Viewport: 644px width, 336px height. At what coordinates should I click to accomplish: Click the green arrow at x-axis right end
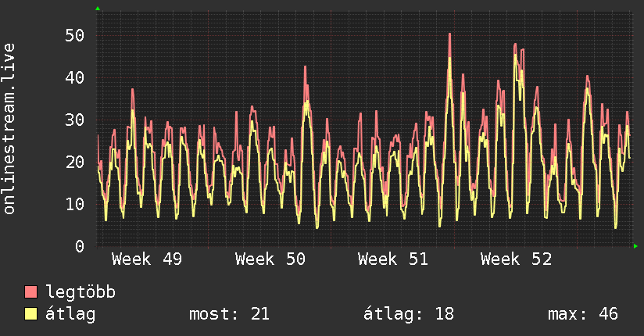(636, 246)
